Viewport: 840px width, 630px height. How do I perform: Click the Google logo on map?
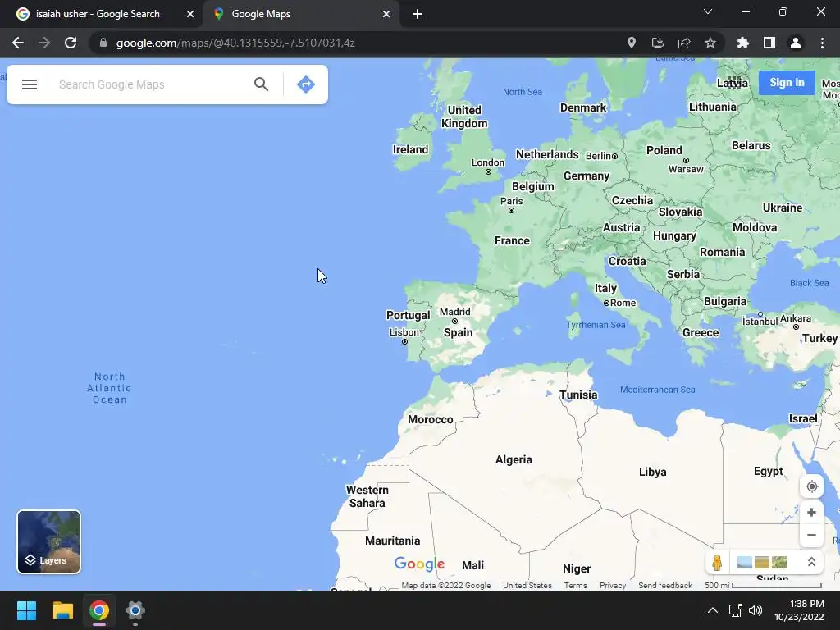tap(419, 564)
